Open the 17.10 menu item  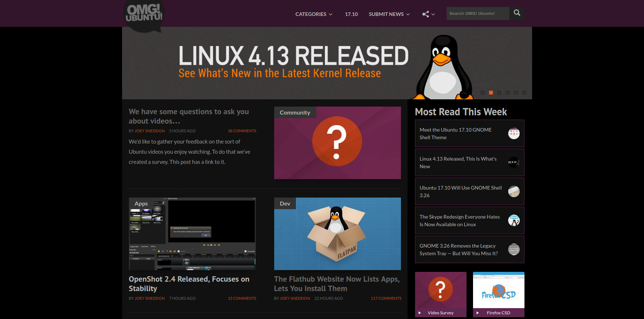(x=351, y=14)
